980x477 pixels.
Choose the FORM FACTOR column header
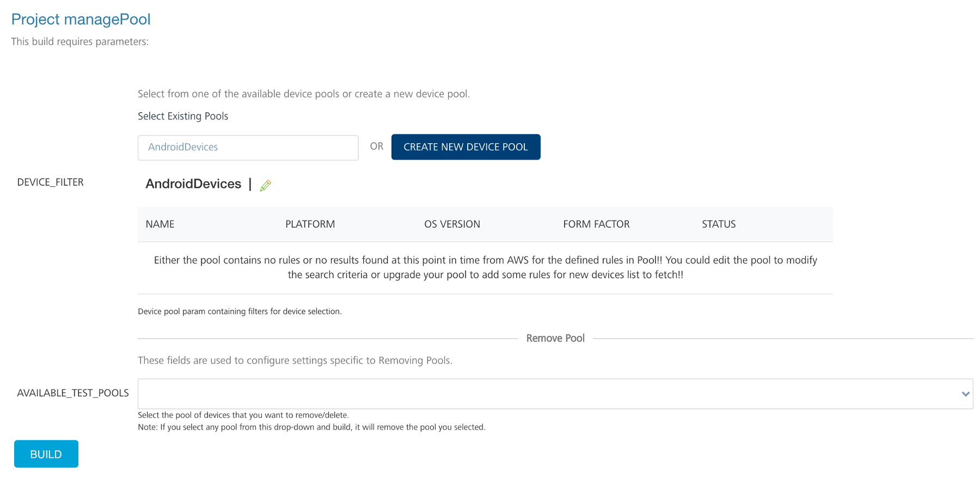coord(596,224)
